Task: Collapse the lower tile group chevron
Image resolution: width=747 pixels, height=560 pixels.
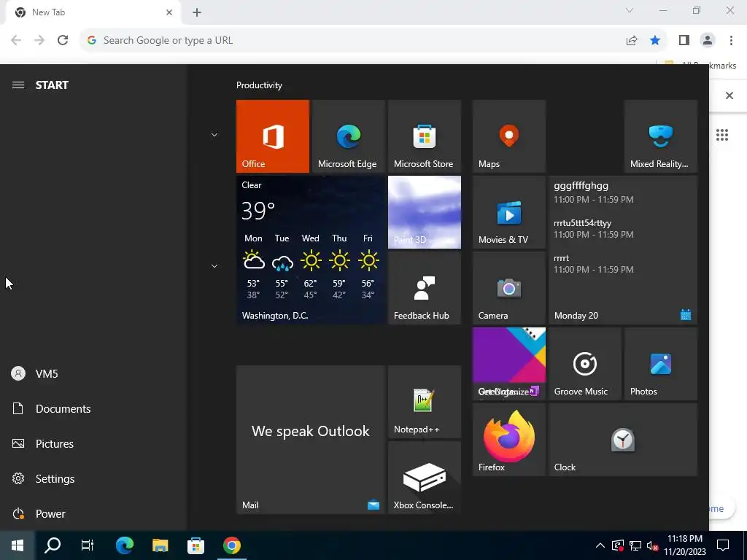Action: click(x=214, y=265)
